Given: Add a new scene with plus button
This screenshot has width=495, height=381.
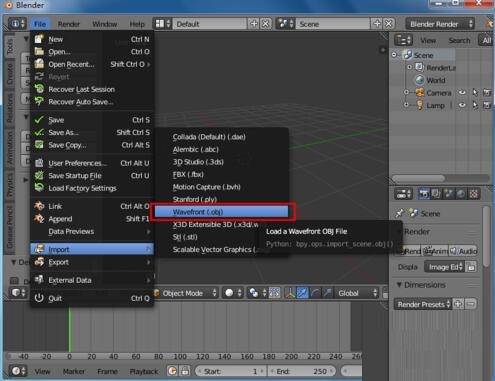Looking at the screenshot, I should coord(377,24).
